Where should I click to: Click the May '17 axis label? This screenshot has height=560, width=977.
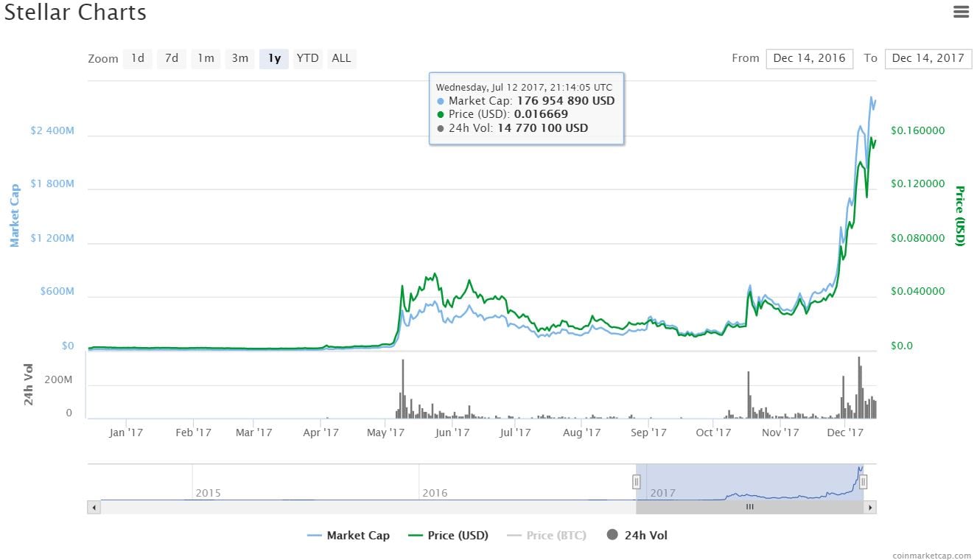(388, 433)
